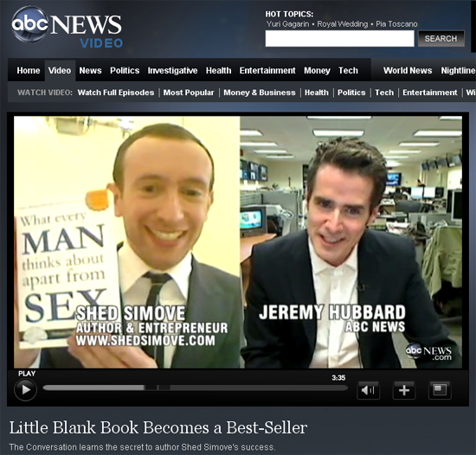
Task: Open the Royal Wedding hot topic
Action: click(342, 24)
